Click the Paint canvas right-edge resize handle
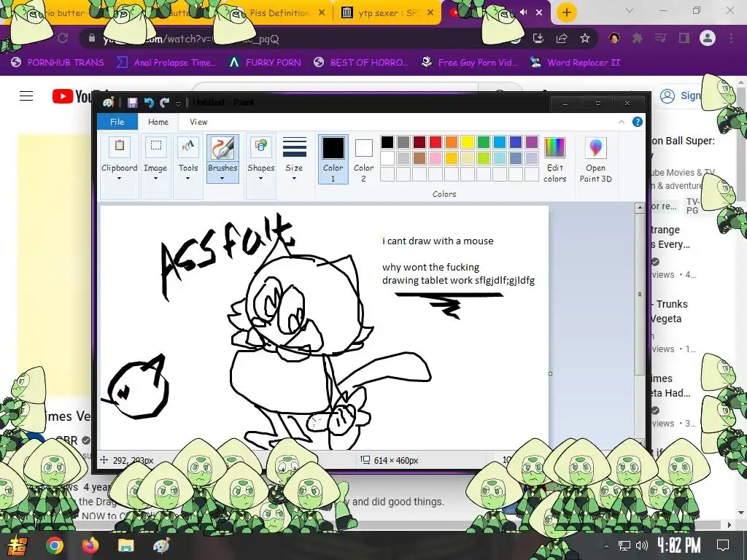 click(x=551, y=374)
